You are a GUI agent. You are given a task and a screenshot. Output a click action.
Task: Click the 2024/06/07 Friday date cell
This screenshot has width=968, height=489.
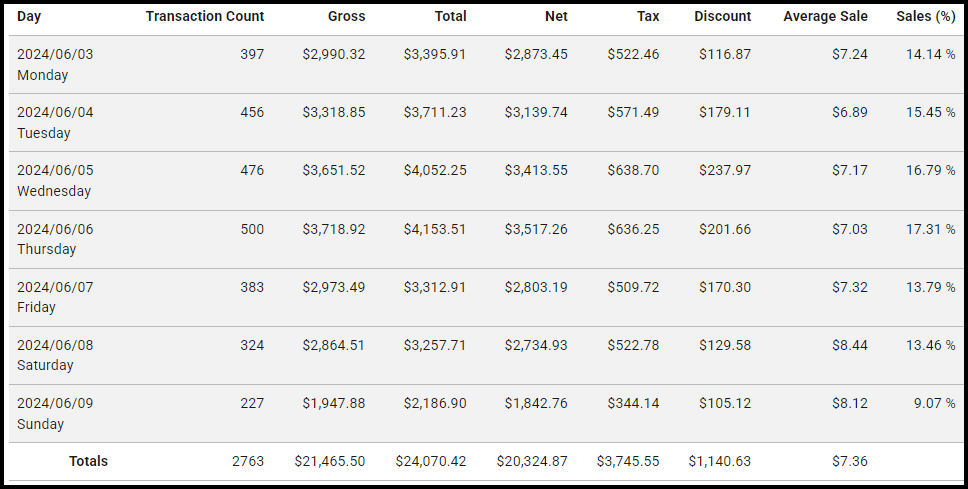(55, 297)
